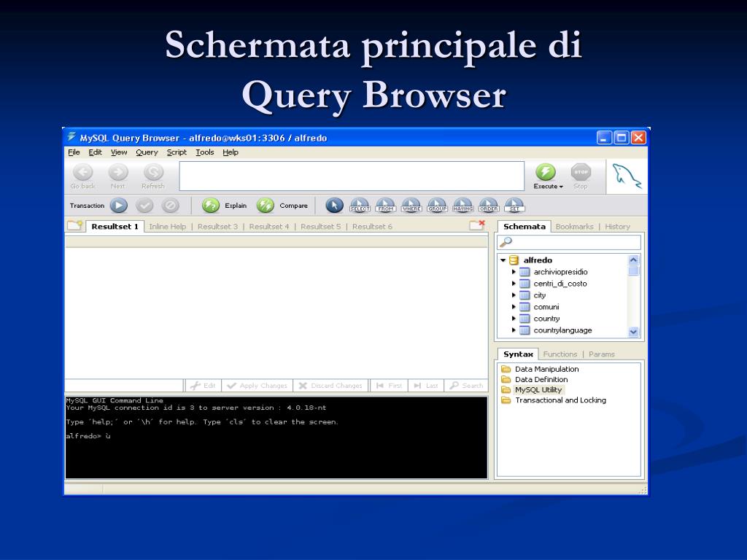This screenshot has width=747, height=560.
Task: Click the MySQL dolphin logo
Action: [627, 176]
